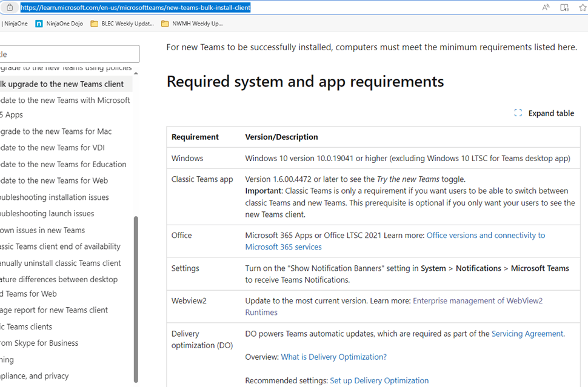Open Set up Delivery Optimization link

pos(379,380)
